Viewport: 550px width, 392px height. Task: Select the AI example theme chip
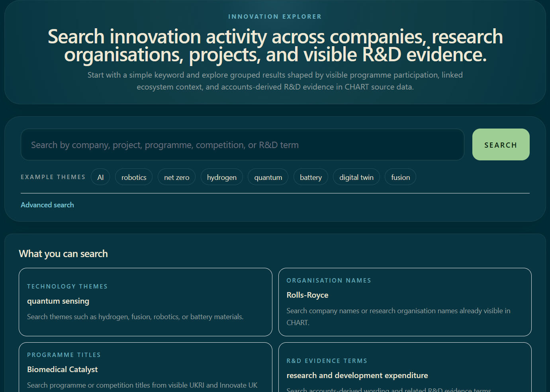(x=100, y=177)
